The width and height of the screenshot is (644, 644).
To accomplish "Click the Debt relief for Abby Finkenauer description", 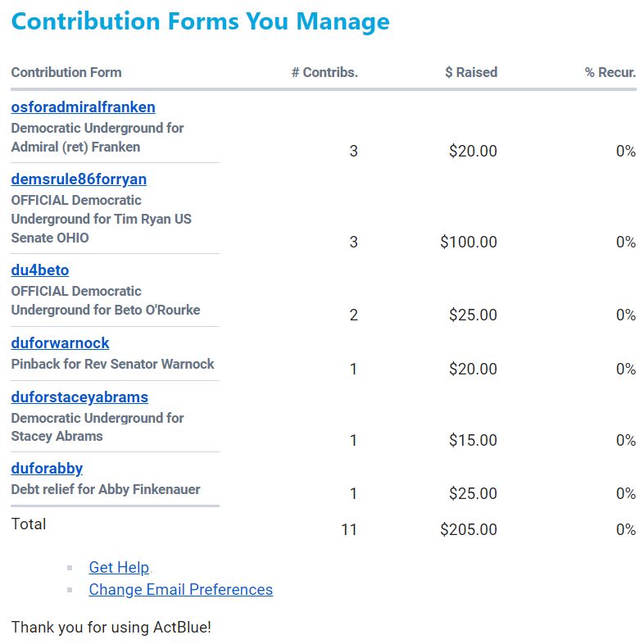I will 106,490.
